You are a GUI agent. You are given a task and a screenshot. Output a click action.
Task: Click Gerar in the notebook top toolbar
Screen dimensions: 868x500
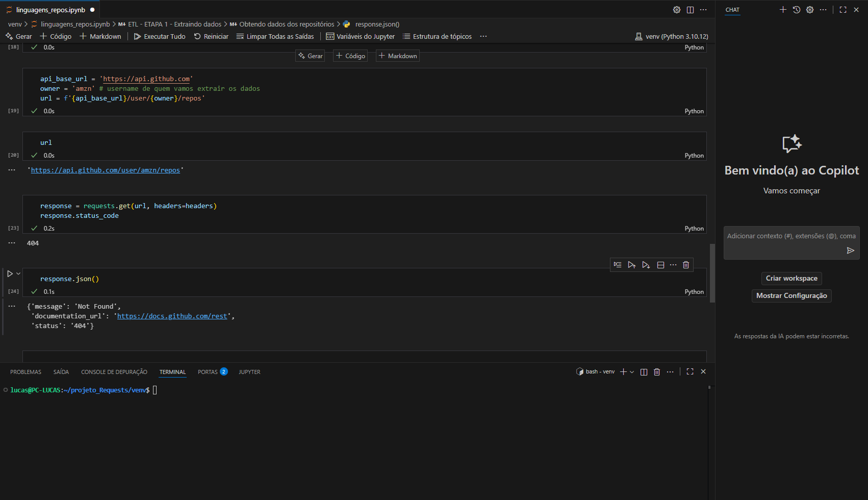tap(18, 36)
